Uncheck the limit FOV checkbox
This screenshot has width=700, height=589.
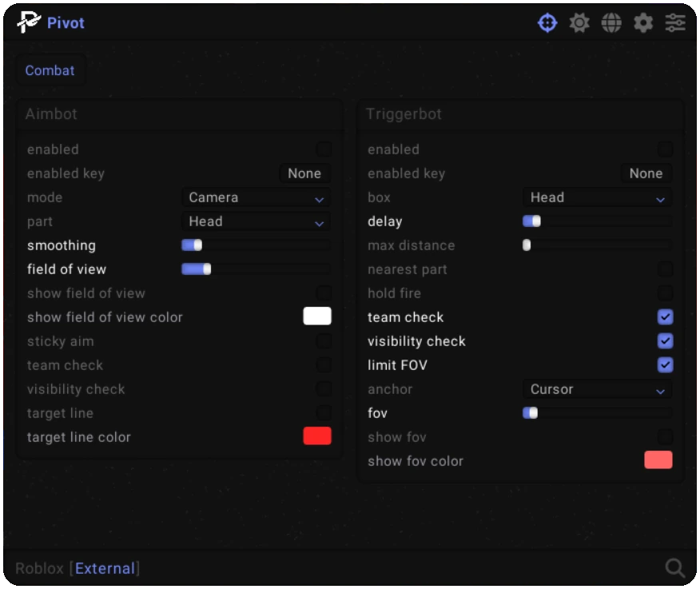(665, 365)
